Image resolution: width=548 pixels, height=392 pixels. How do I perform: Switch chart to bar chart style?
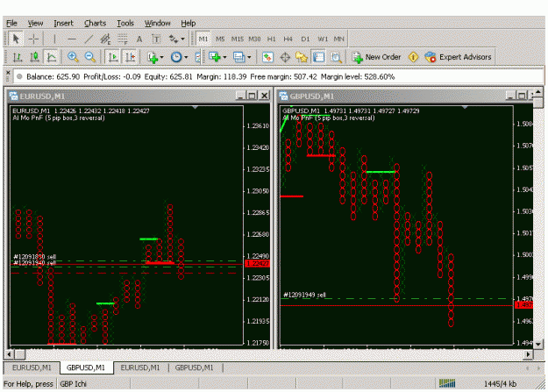pyautogui.click(x=18, y=57)
